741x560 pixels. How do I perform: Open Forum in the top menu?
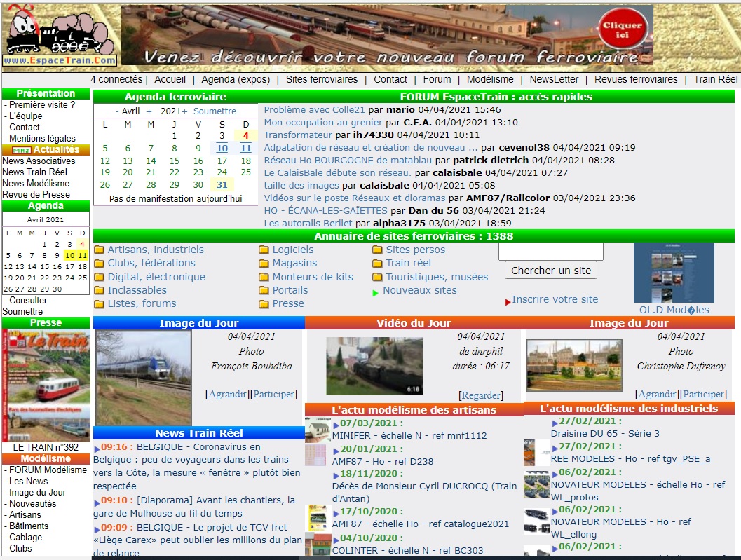437,79
